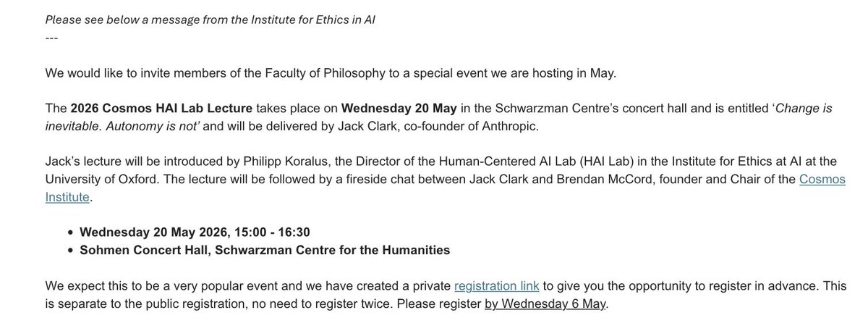This screenshot has width=868, height=331.
Task: Click the underlined 'by Wednesday 6 May' text
Action: click(545, 304)
